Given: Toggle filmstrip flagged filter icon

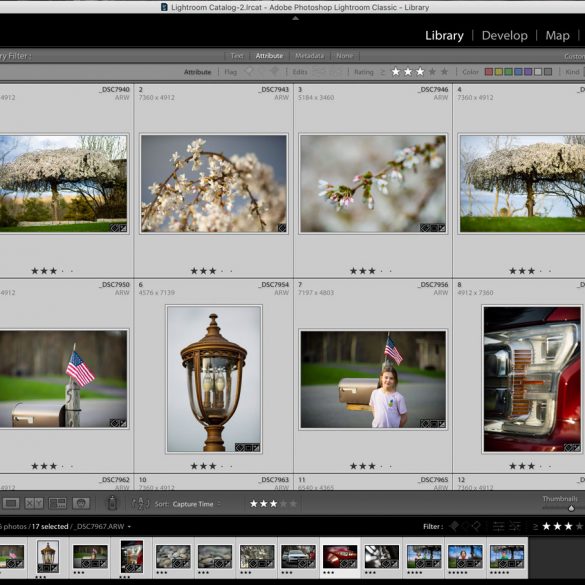Looking at the screenshot, I should tap(454, 526).
